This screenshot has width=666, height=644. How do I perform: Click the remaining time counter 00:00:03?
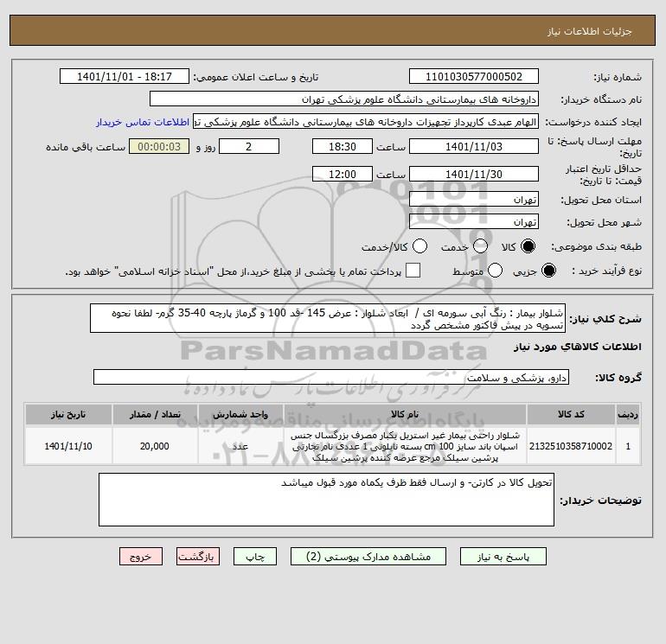(159, 146)
